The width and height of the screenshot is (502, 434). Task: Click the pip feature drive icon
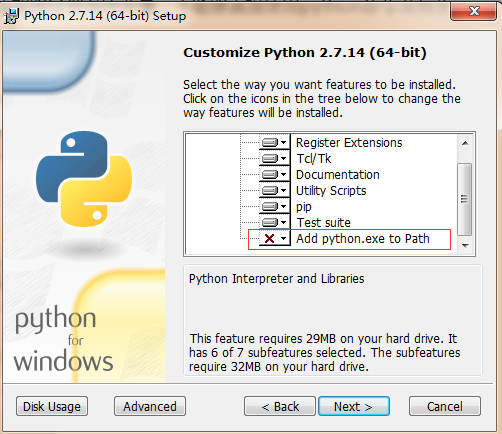pyautogui.click(x=269, y=206)
